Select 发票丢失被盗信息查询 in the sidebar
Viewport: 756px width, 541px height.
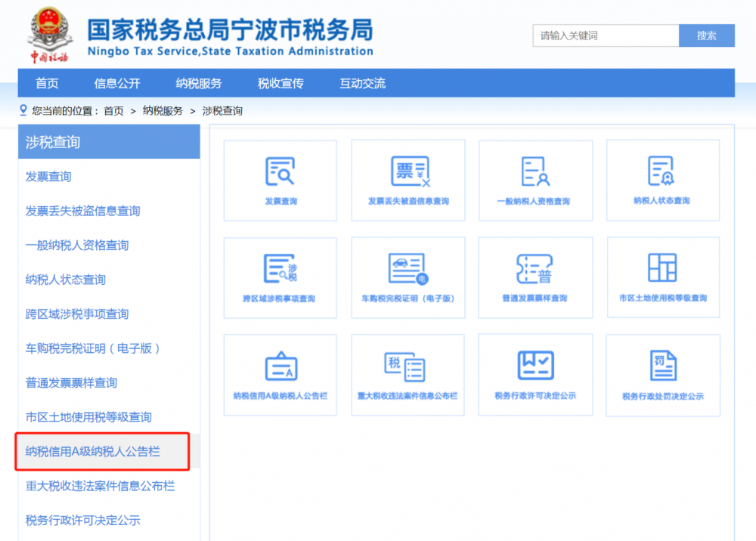coord(83,211)
